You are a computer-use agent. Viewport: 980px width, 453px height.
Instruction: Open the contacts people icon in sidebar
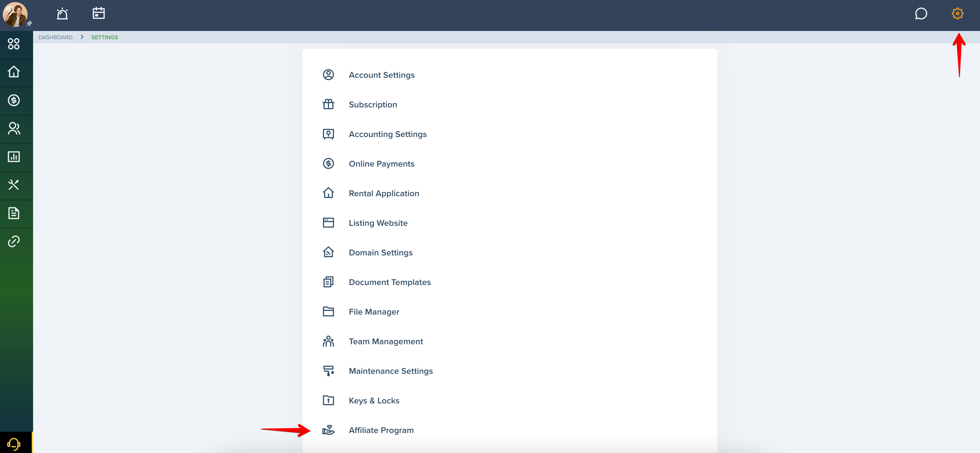point(14,128)
